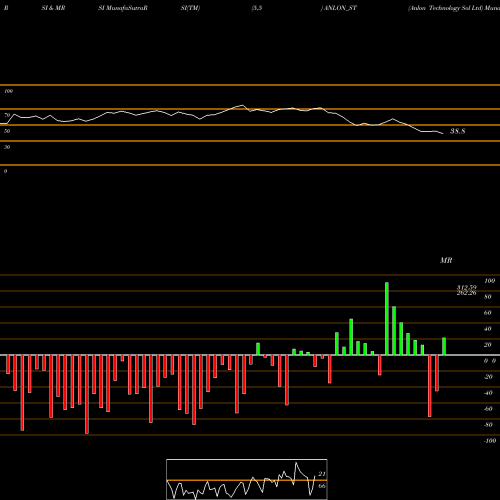Click the RSI end value 38.8
The image size is (500, 500).
tap(458, 131)
